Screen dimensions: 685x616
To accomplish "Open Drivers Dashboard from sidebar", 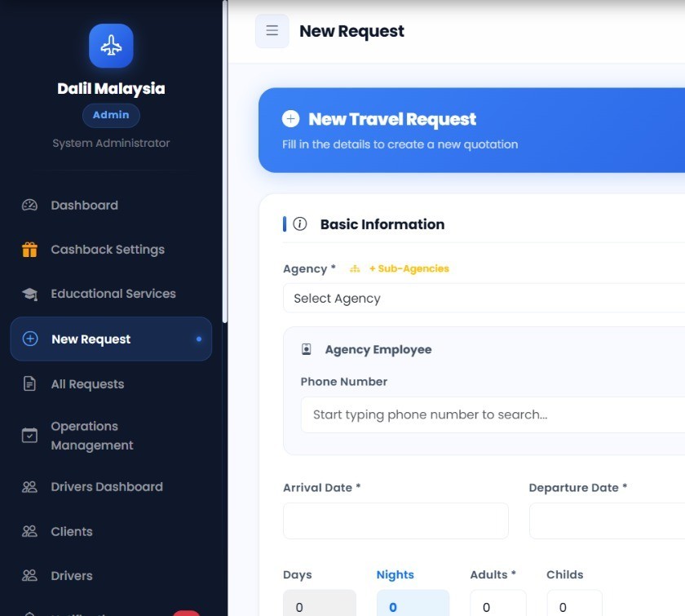I will pos(111,487).
